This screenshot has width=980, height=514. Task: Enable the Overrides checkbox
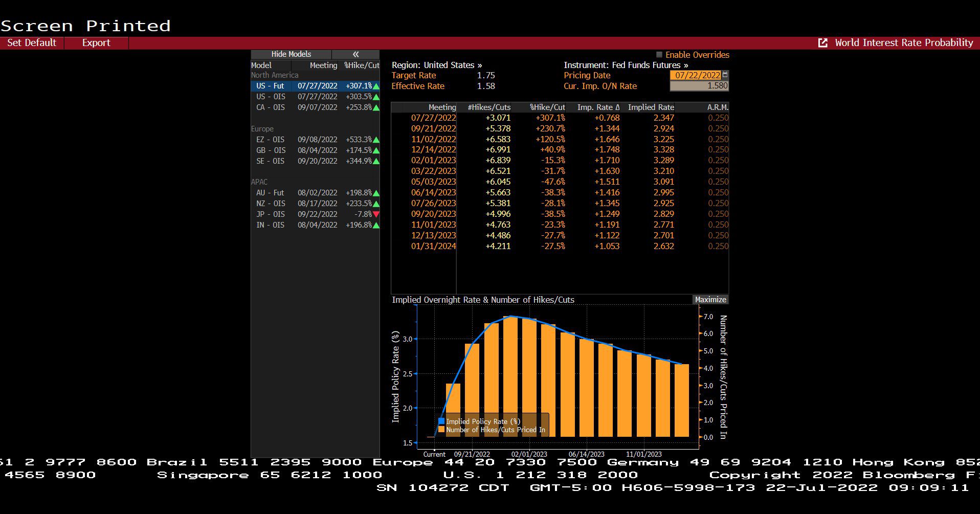[659, 54]
